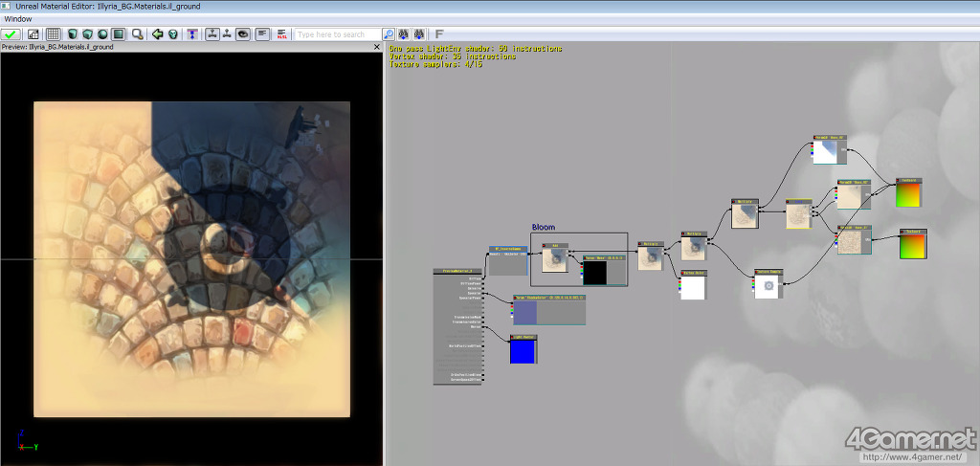Select the cylinder preview primitive
The image size is (980, 466).
73,34
